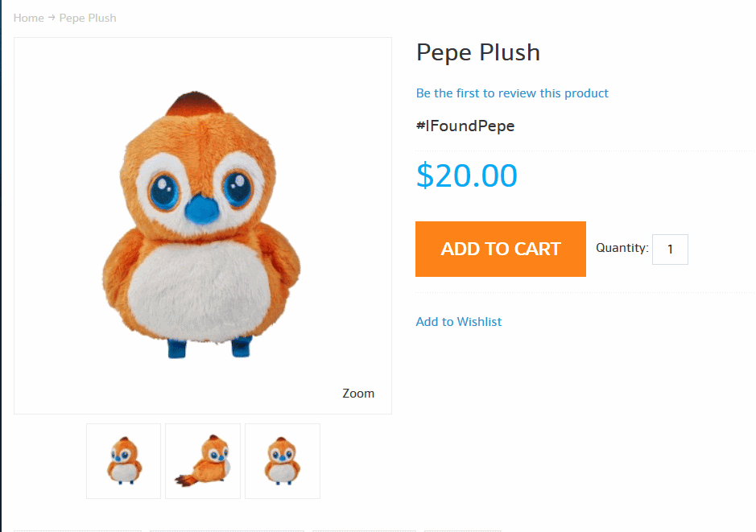Click the Quantity input field

670,250
